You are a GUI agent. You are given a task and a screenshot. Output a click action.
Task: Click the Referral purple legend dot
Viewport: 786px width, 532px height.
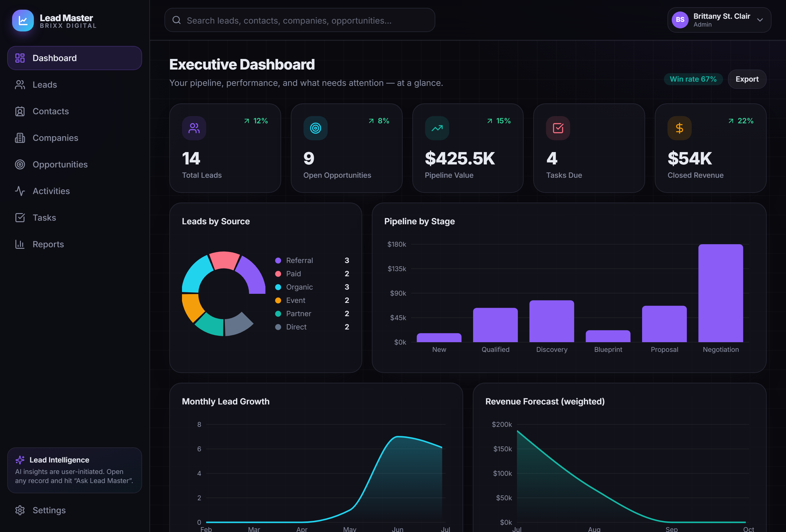click(x=278, y=261)
